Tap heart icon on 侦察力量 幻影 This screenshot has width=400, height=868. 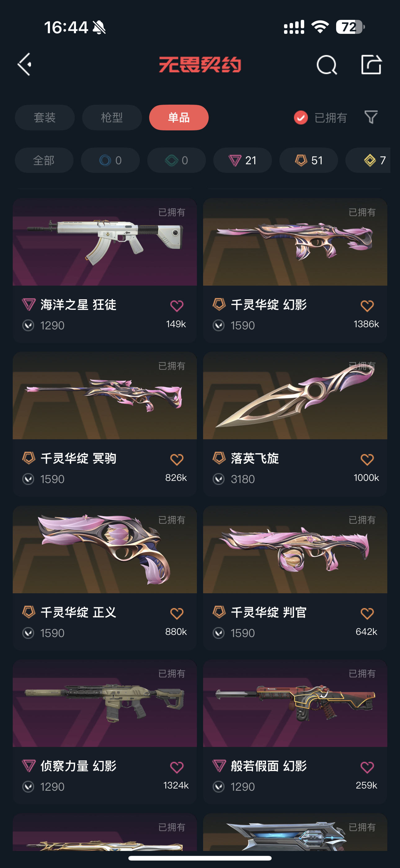pyautogui.click(x=177, y=767)
